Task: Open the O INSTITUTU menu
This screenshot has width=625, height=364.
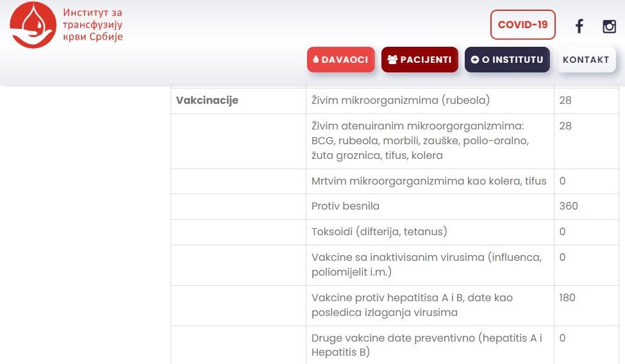Action: tap(507, 60)
